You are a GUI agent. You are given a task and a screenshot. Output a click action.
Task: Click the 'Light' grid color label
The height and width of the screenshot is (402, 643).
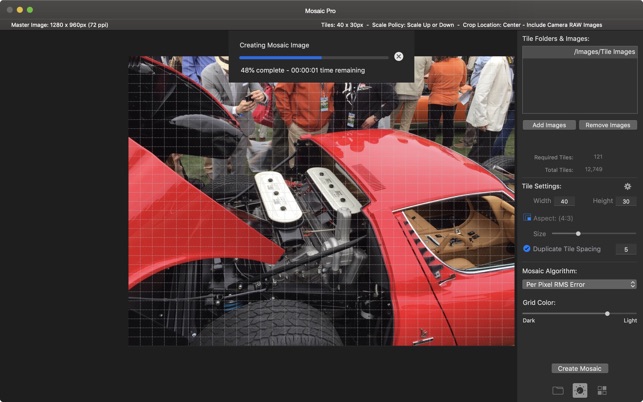(630, 320)
